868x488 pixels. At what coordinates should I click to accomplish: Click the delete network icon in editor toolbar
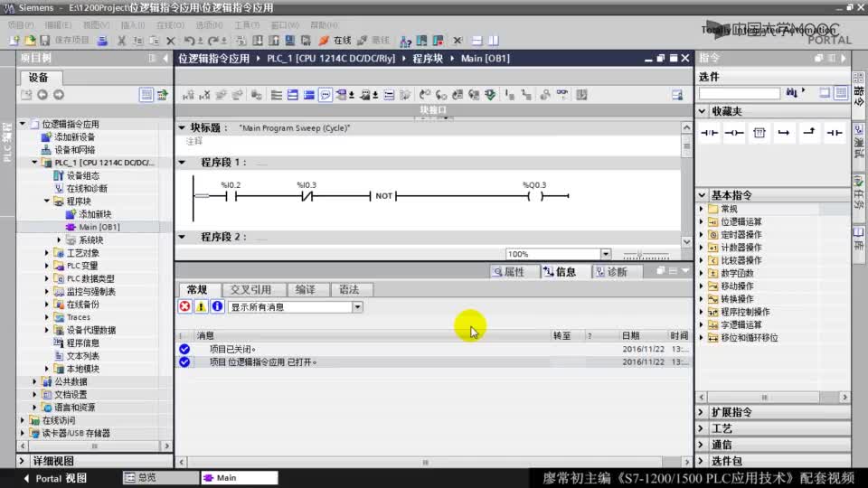(x=204, y=95)
